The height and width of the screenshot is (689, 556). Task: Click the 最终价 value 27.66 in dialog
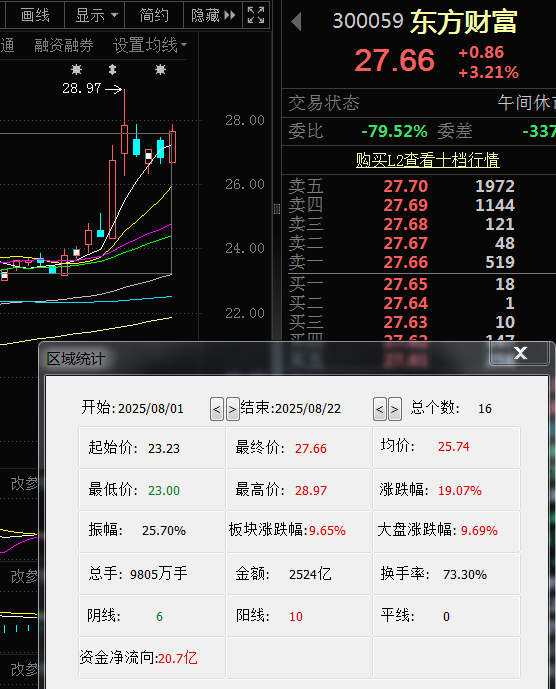[310, 448]
